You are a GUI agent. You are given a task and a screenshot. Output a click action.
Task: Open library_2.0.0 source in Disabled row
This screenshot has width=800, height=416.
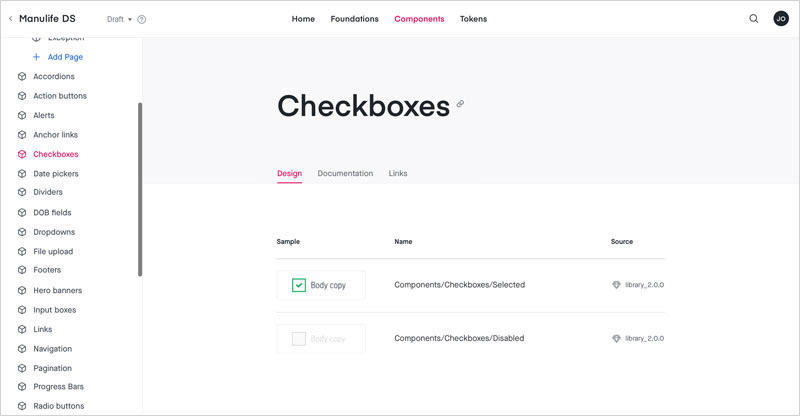[x=644, y=338]
